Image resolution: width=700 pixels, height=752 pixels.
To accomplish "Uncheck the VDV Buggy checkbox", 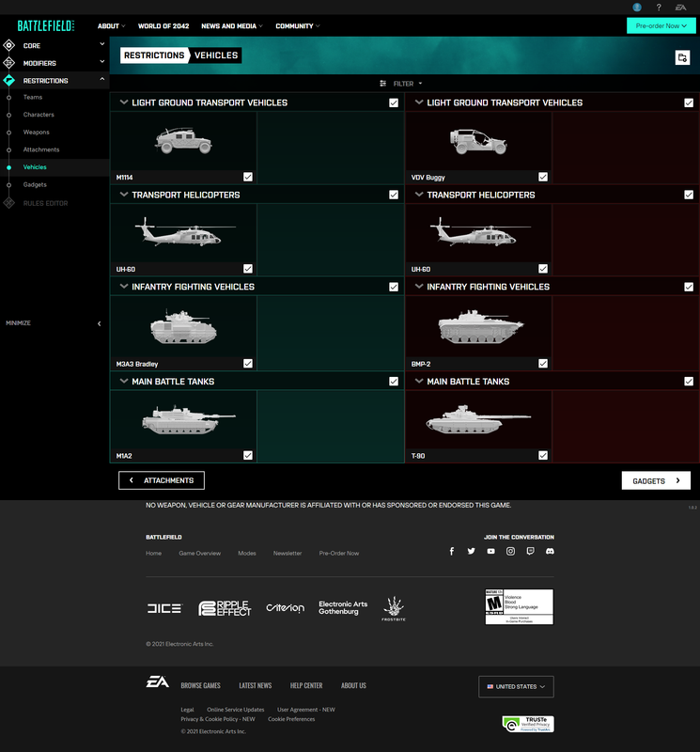I will coord(543,177).
